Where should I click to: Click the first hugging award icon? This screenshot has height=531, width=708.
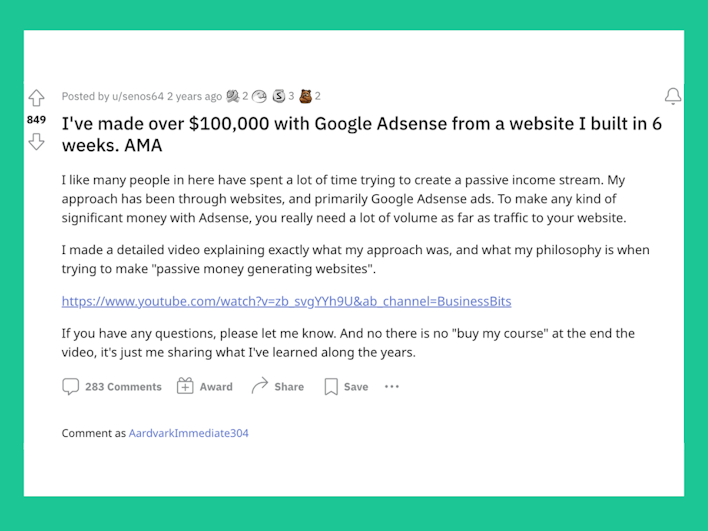click(233, 96)
